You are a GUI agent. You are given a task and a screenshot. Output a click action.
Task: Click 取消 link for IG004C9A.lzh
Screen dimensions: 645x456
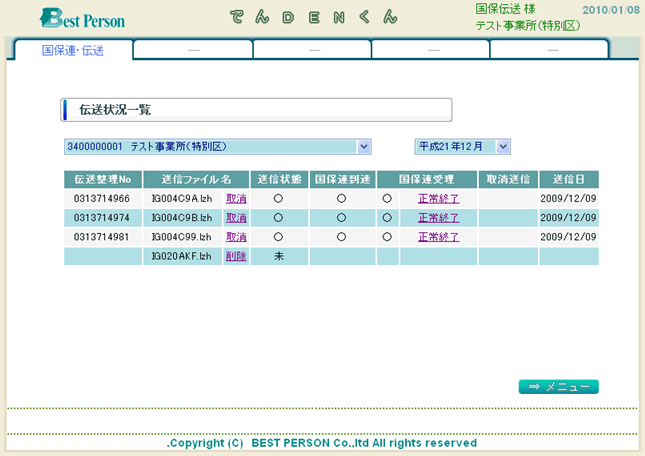click(236, 199)
